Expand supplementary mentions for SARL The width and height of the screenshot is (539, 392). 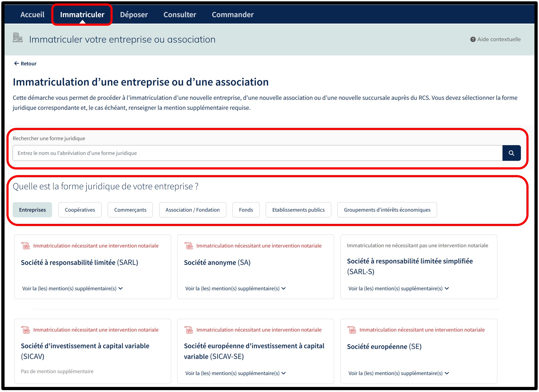72,289
